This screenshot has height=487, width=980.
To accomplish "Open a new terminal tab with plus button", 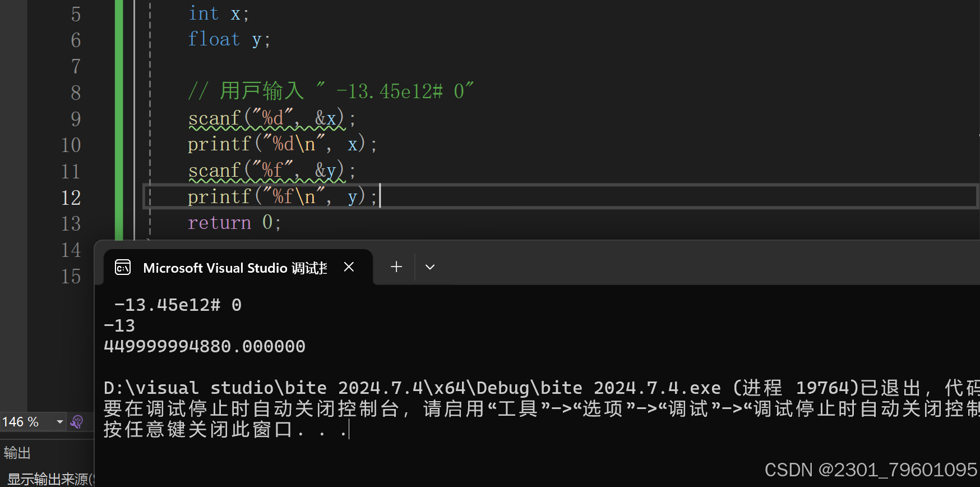I will coord(396,267).
